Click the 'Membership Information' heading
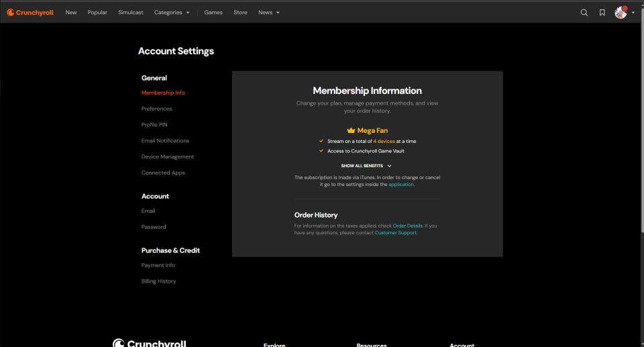The height and width of the screenshot is (347, 644). click(367, 91)
